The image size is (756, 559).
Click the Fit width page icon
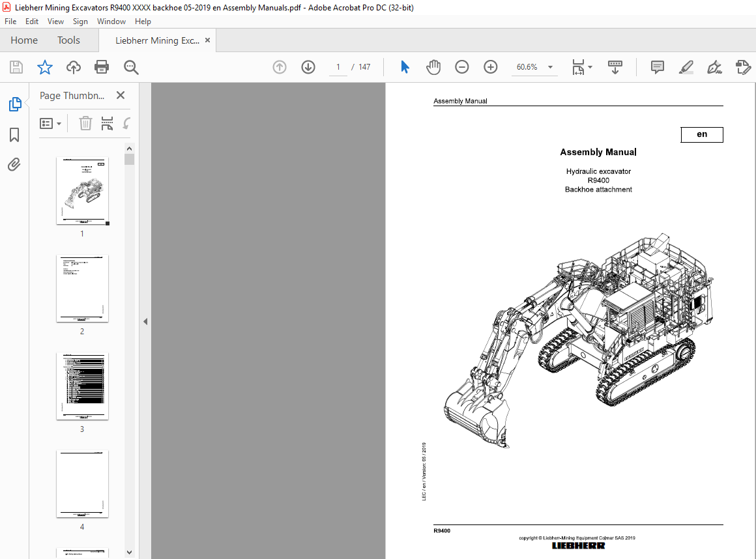[x=578, y=67]
